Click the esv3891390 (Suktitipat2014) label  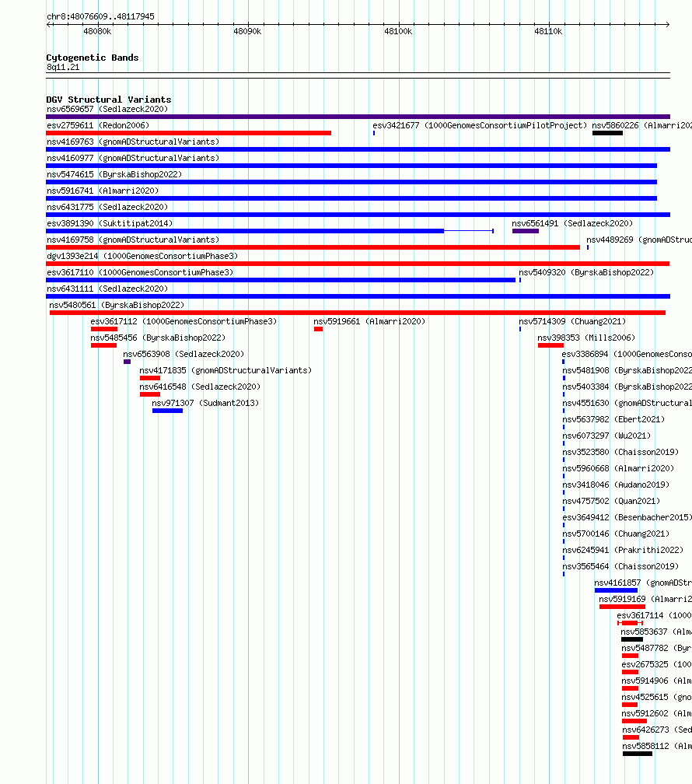(110, 223)
